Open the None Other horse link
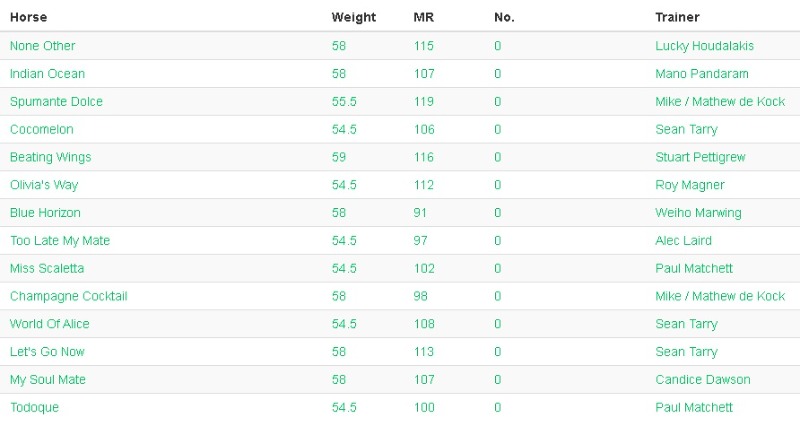This screenshot has width=800, height=437. (42, 46)
